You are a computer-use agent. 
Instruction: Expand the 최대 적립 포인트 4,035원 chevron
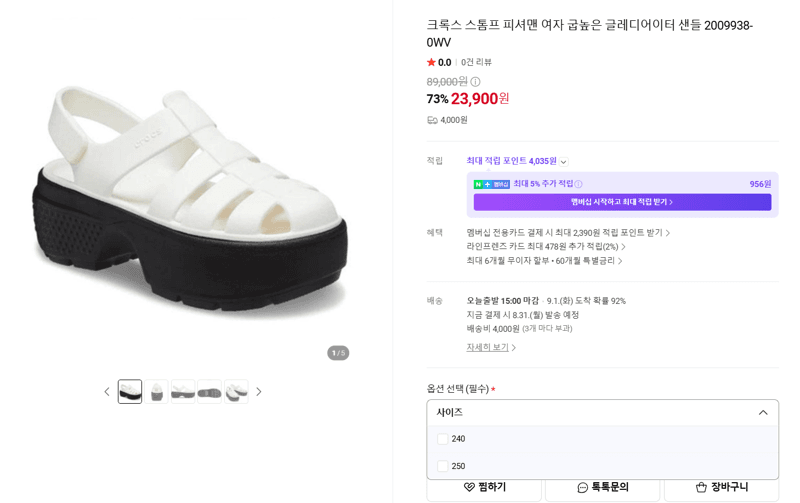(x=563, y=162)
